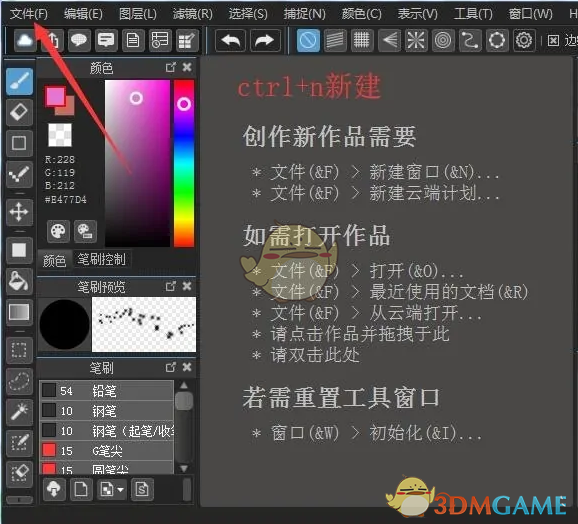
Task: Select the outline rectangle shape tool
Action: [x=19, y=143]
